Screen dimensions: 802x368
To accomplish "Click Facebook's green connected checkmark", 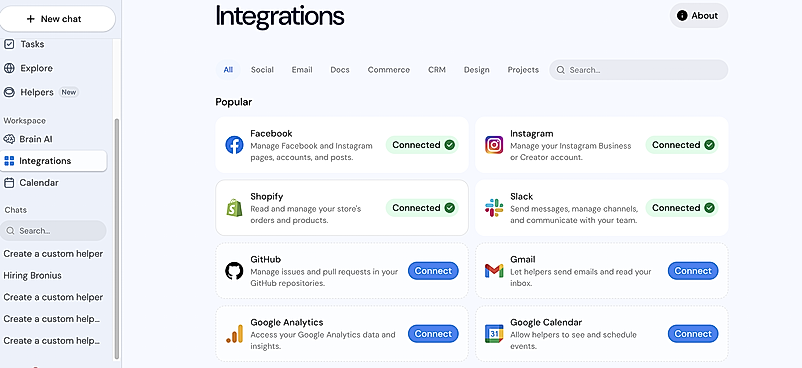I will (450, 145).
